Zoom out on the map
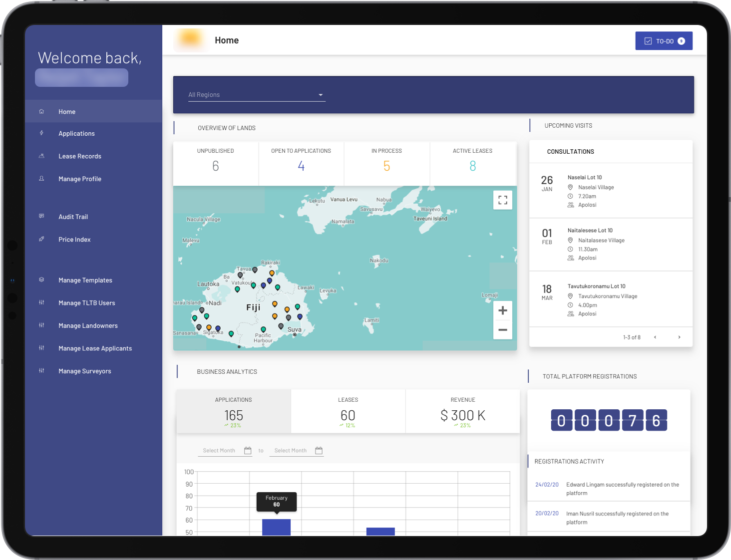 [x=503, y=330]
